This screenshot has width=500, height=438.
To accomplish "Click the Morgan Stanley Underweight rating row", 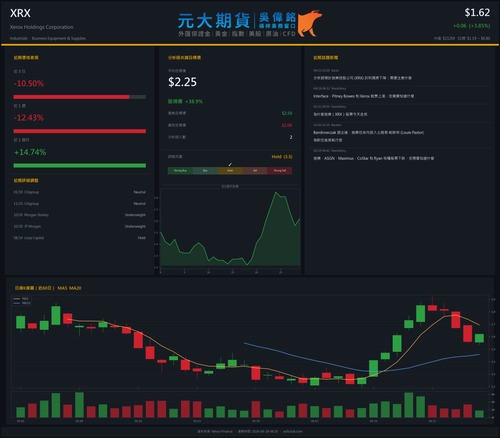I will [80, 215].
